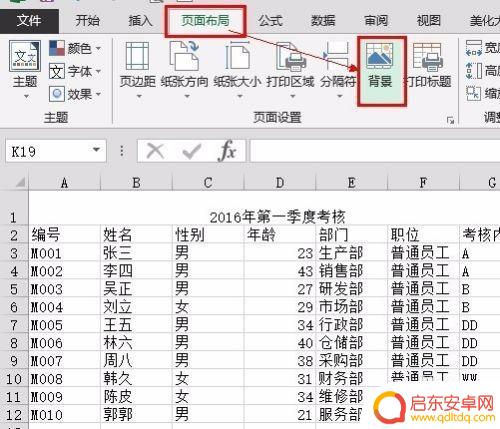Click the 效果 theme effects icon
The width and height of the screenshot is (500, 429).
coord(57,94)
